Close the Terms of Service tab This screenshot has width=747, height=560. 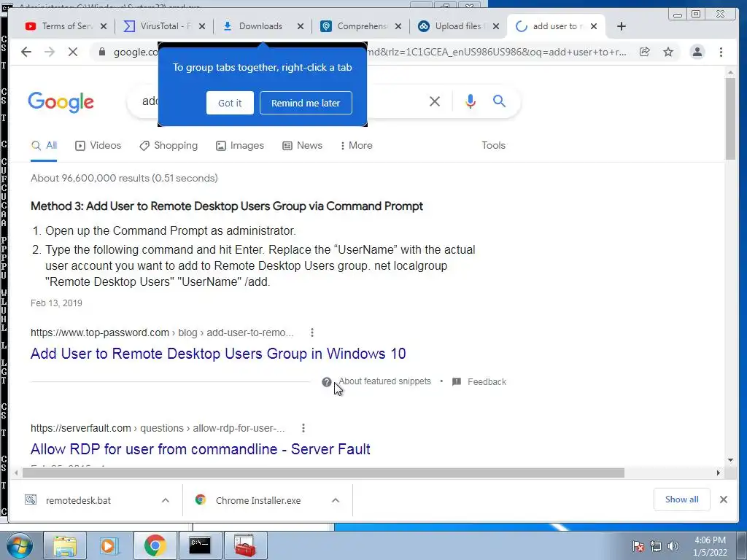coord(104,26)
